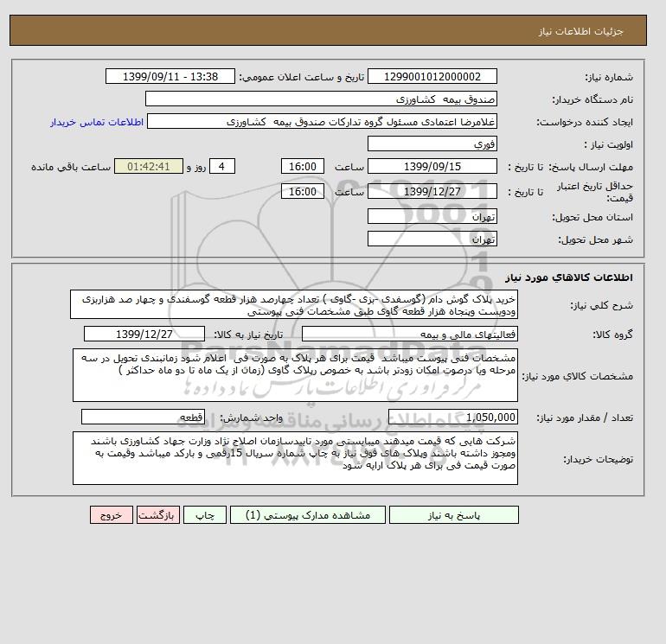Click delivery province field تهران
This screenshot has height=644, width=666.
pos(432,216)
